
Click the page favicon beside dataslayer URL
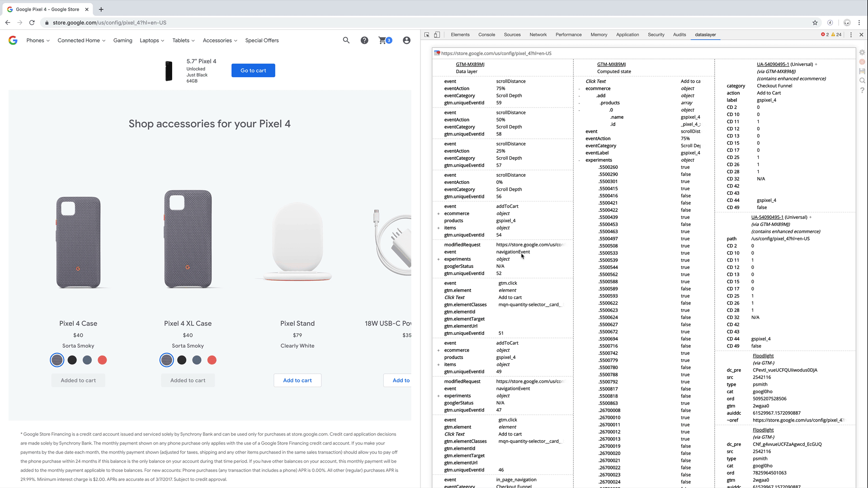click(x=437, y=53)
